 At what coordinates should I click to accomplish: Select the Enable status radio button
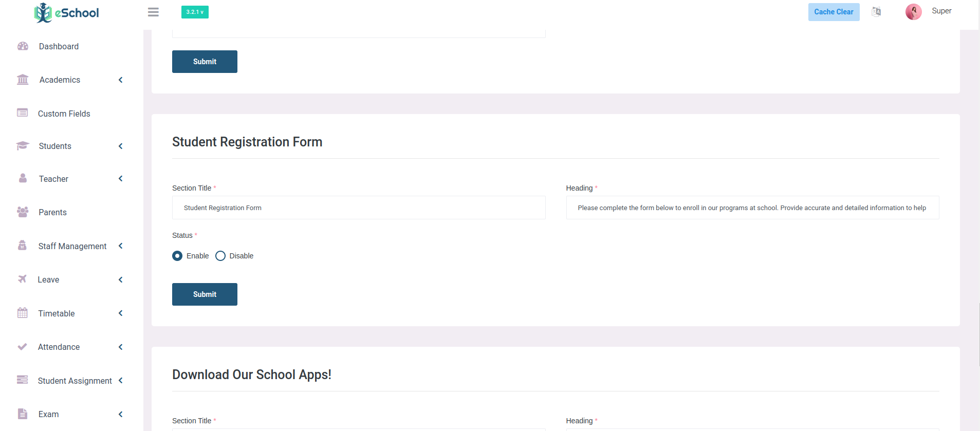[x=177, y=256]
